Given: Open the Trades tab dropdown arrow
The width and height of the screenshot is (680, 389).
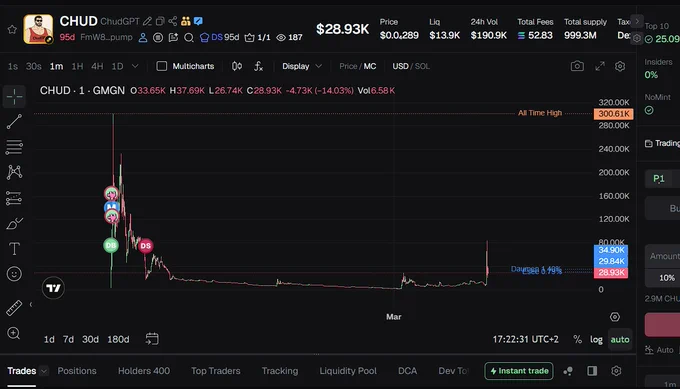Looking at the screenshot, I should tap(43, 371).
